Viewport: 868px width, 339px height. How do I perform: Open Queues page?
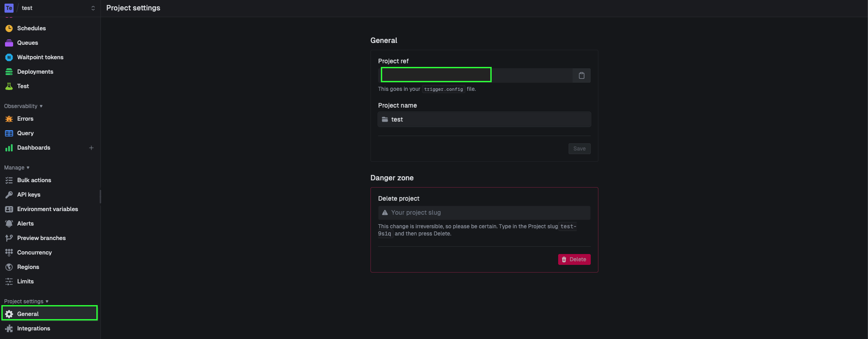coord(50,43)
